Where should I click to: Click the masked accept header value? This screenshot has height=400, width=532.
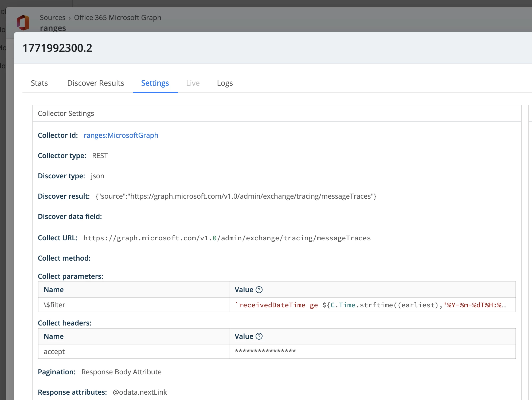265,351
